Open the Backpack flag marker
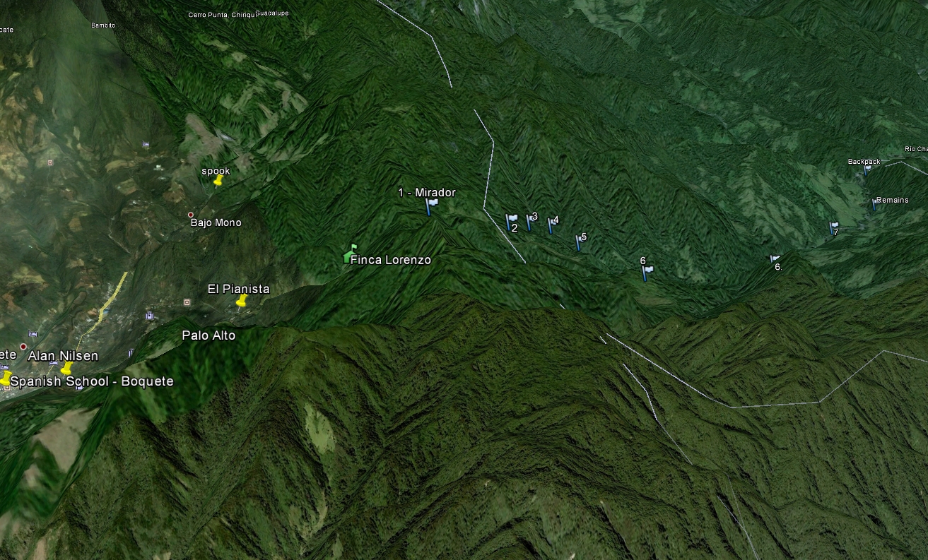The height and width of the screenshot is (560, 928). [x=867, y=169]
